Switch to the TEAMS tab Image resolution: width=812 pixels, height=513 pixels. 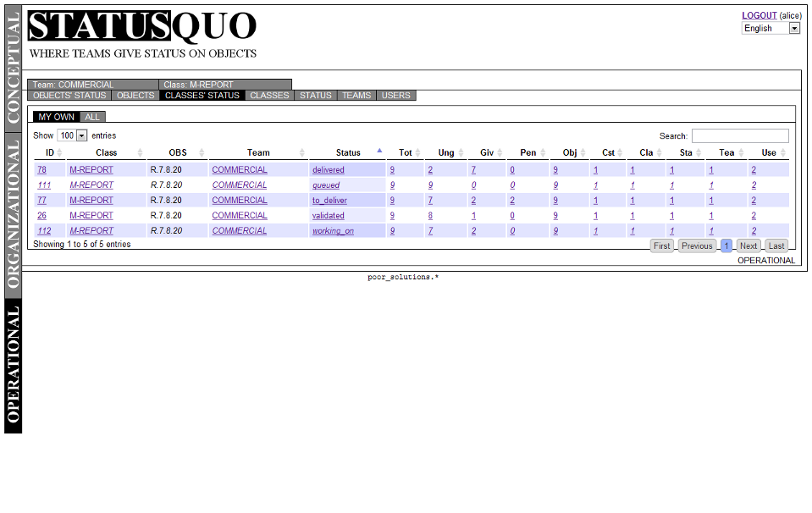point(356,95)
